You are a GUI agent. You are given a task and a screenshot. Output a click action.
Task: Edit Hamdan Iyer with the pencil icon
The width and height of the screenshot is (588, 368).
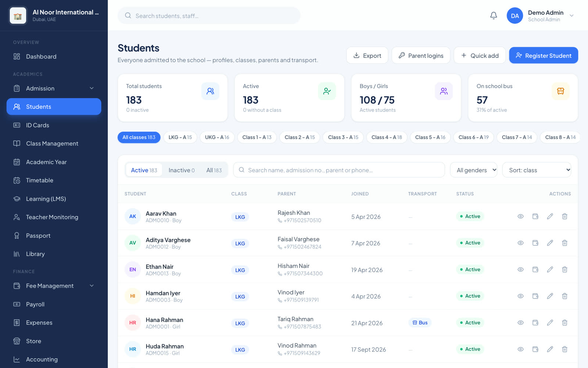(x=550, y=296)
